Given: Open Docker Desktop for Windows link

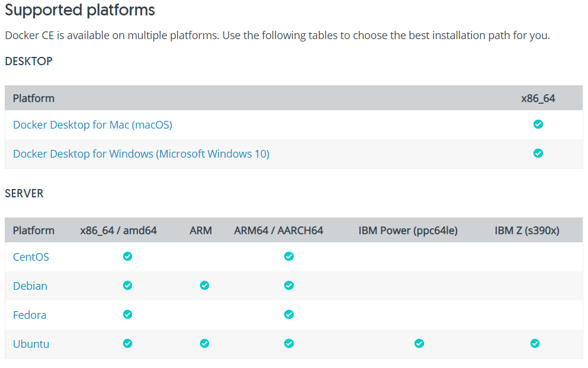Looking at the screenshot, I should [x=141, y=154].
